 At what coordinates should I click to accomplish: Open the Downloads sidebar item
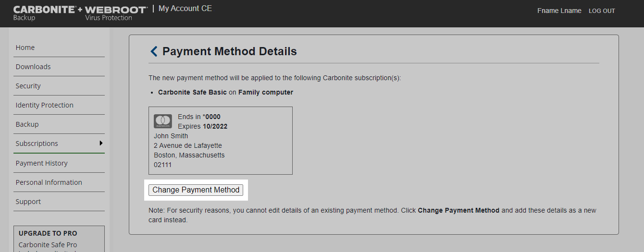click(x=59, y=67)
